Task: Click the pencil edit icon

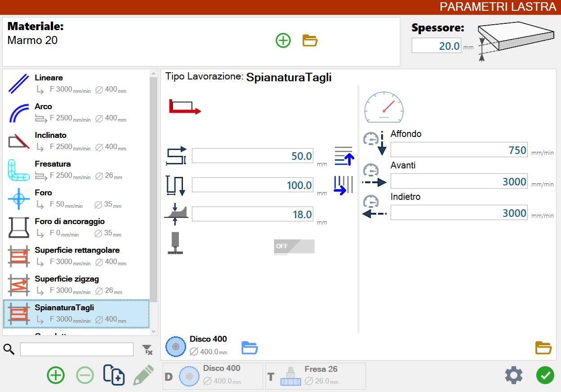Action: point(143,375)
